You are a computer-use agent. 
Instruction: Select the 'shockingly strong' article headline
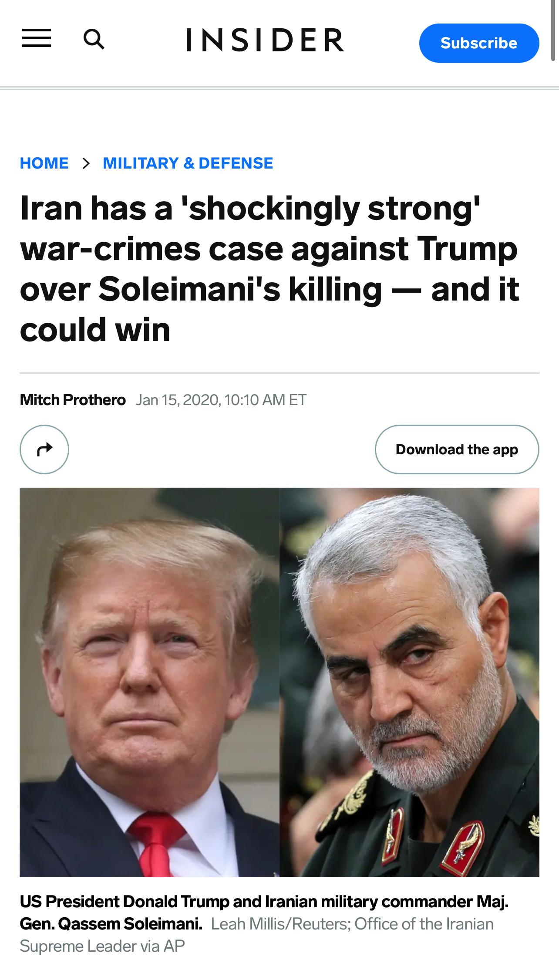click(269, 269)
